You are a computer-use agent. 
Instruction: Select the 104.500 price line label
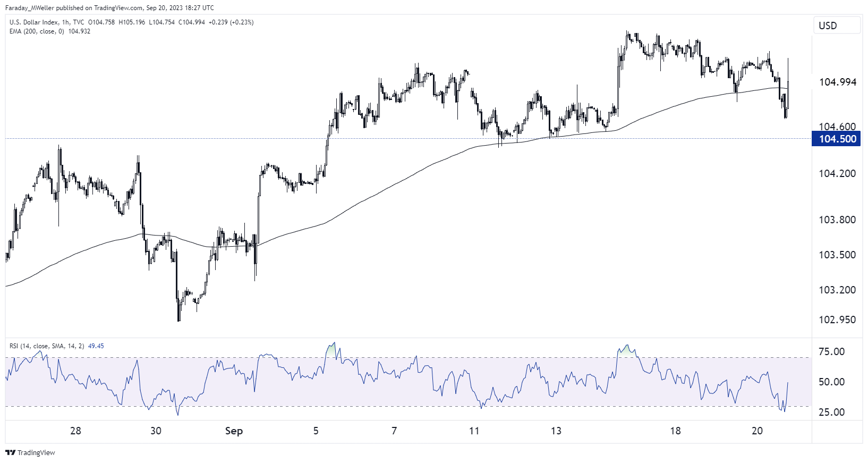point(837,139)
